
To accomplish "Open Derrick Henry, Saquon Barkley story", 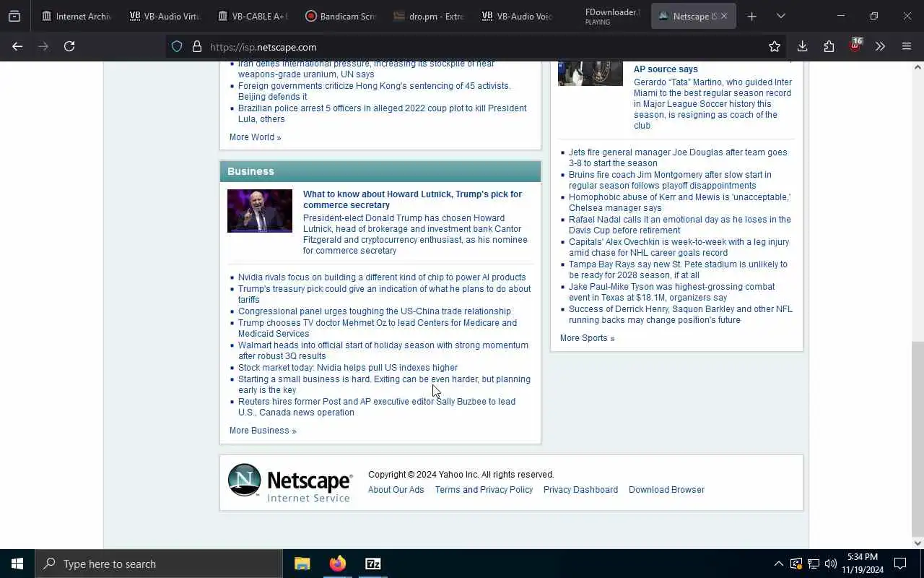I will (681, 314).
